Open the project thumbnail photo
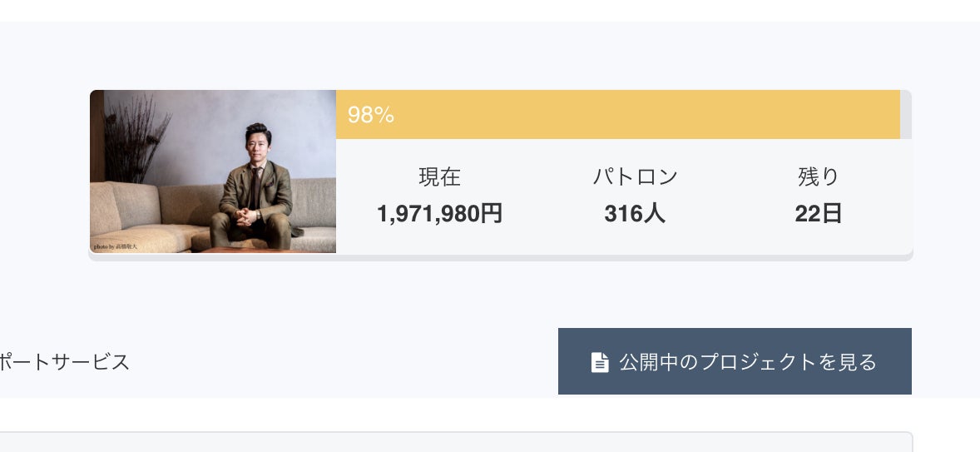The width and height of the screenshot is (980, 452). point(213,171)
